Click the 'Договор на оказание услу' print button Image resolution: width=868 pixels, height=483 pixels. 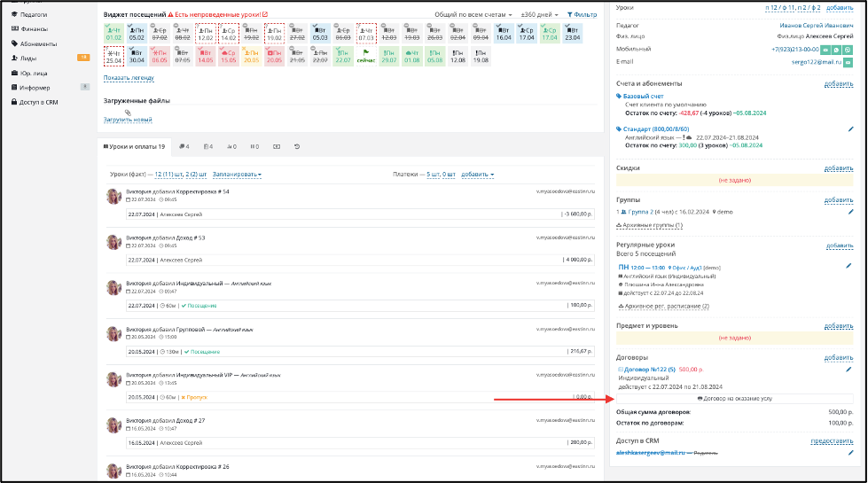(735, 398)
